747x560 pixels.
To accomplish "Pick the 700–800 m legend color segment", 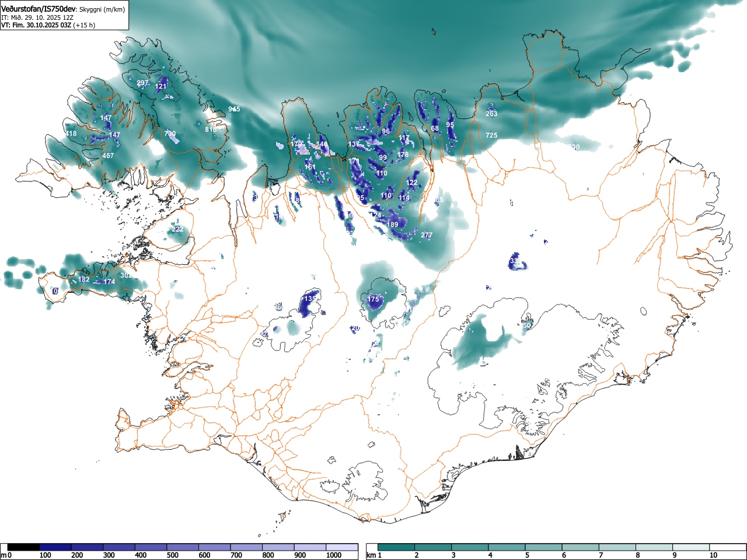I will [247, 547].
